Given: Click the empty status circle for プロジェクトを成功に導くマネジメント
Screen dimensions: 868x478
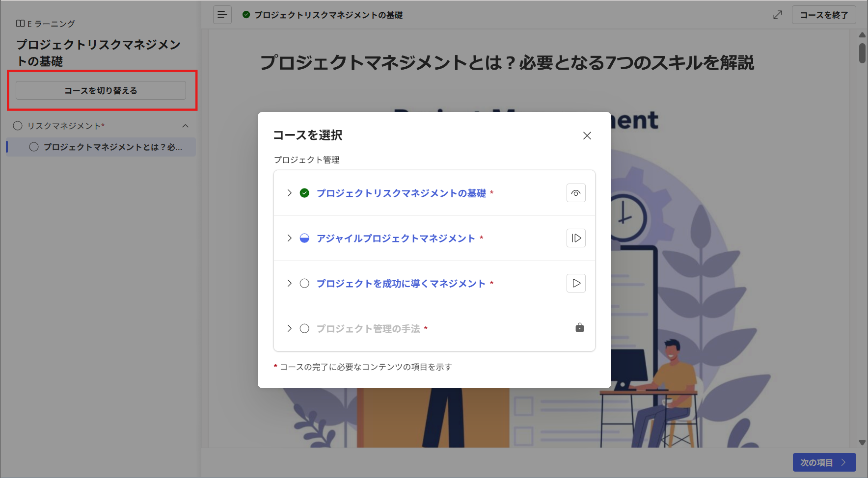Looking at the screenshot, I should pos(304,283).
